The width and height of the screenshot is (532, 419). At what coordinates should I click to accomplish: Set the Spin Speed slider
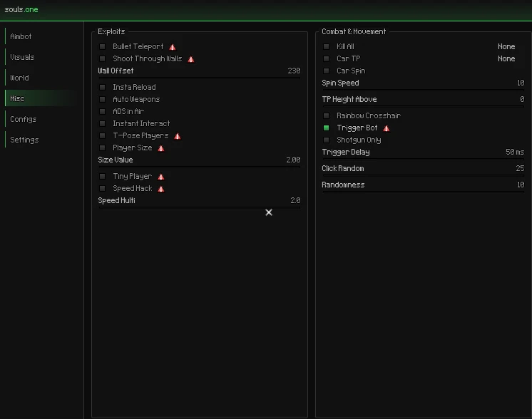pos(423,90)
